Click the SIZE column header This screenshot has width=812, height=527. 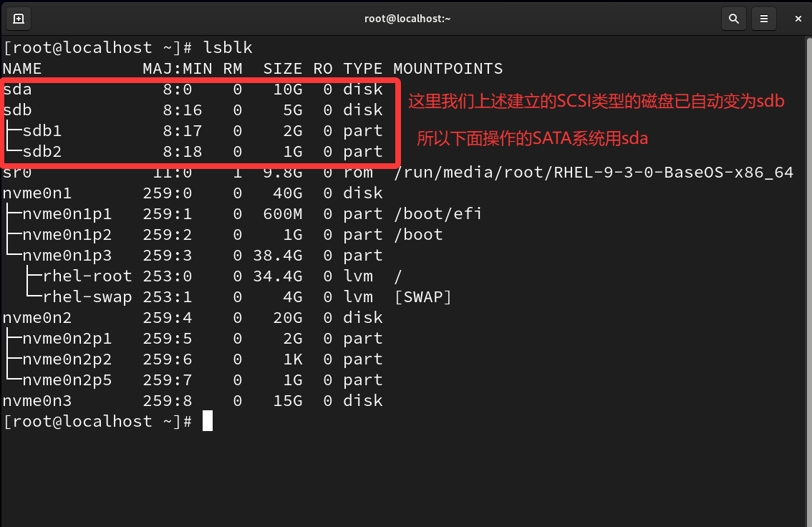coord(283,69)
